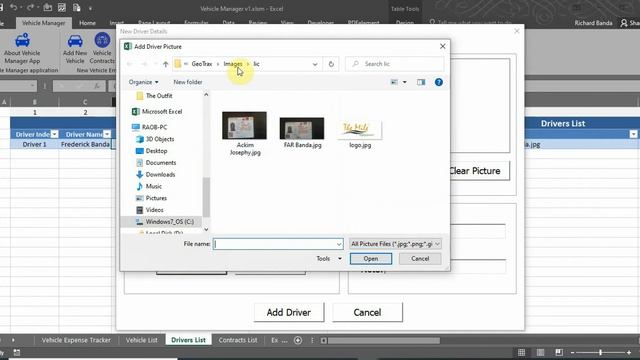Image resolution: width=640 pixels, height=360 pixels.
Task: Open All Picture Files type dropdown
Action: pyautogui.click(x=395, y=244)
